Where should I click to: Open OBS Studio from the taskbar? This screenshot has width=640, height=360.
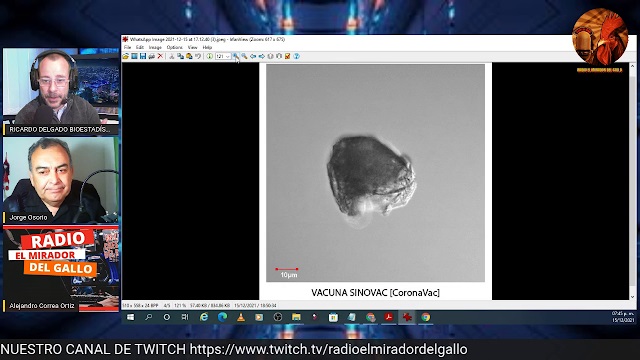(278, 317)
